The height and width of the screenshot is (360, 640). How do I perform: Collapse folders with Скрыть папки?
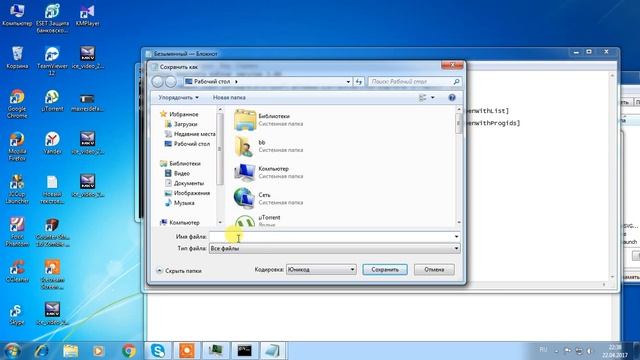179,271
